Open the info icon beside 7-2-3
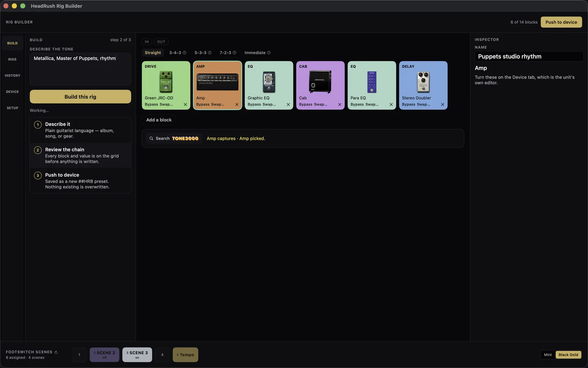This screenshot has width=588, height=368. point(234,53)
